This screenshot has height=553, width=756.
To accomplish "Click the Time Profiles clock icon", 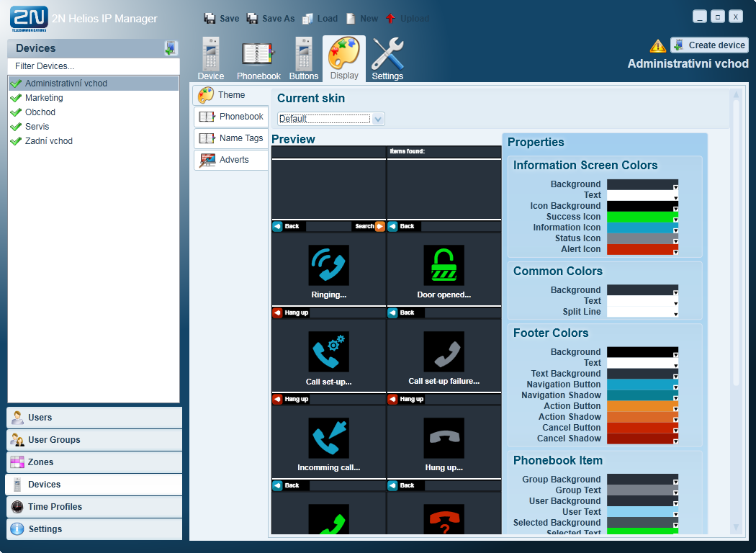I will (x=17, y=507).
